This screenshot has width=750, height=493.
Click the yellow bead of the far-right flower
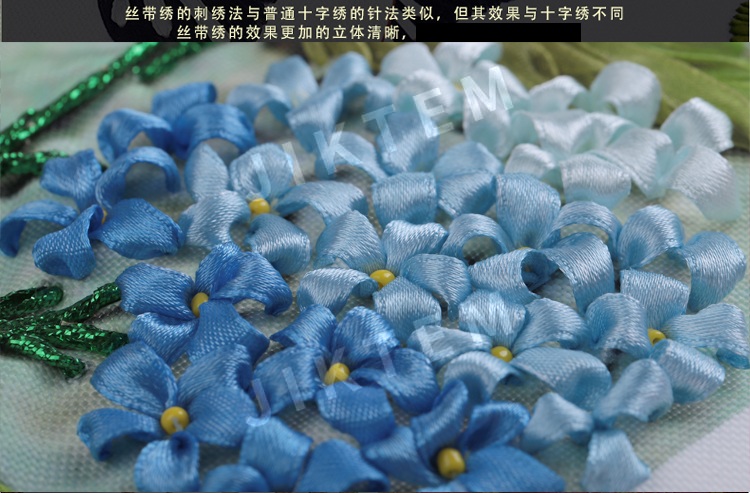pyautogui.click(x=656, y=336)
